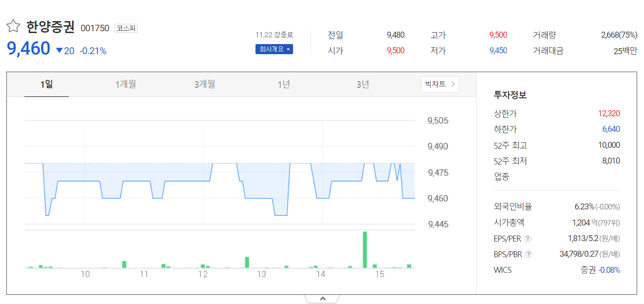Click the 전일 value 9,480
This screenshot has height=304, width=644.
[395, 35]
